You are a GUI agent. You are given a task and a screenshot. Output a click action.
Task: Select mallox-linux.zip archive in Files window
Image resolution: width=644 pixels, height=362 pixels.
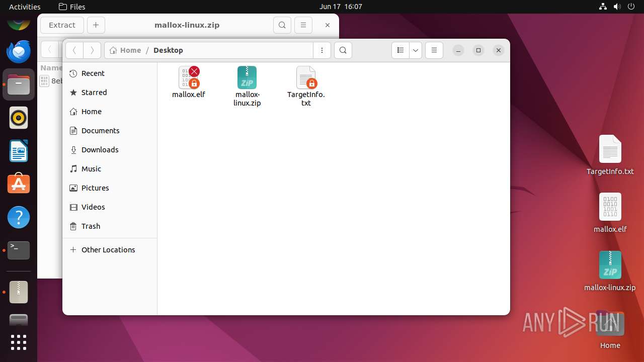247,86
